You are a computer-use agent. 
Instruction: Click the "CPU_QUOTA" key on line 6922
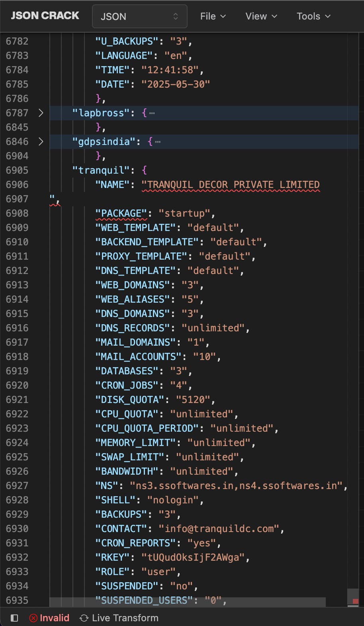click(x=127, y=414)
